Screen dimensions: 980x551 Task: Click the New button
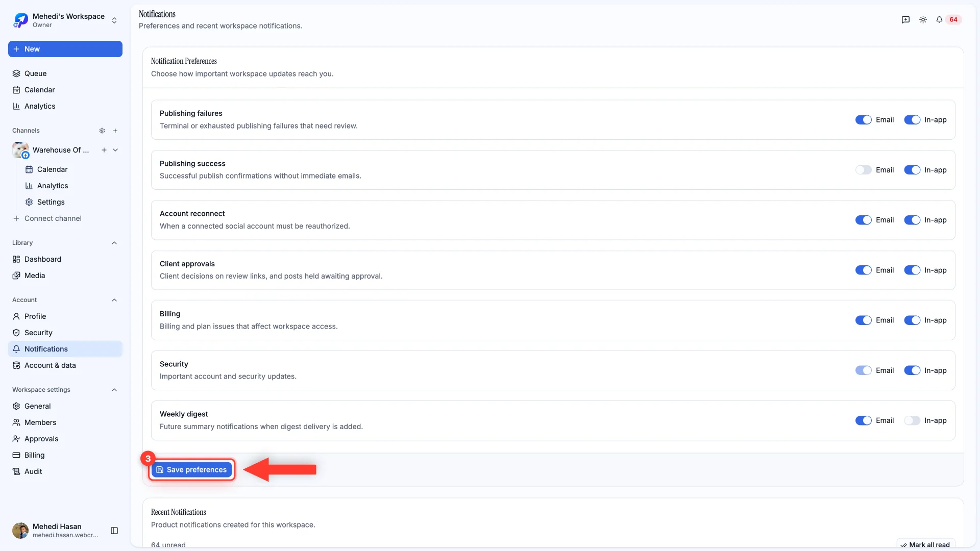pyautogui.click(x=65, y=49)
